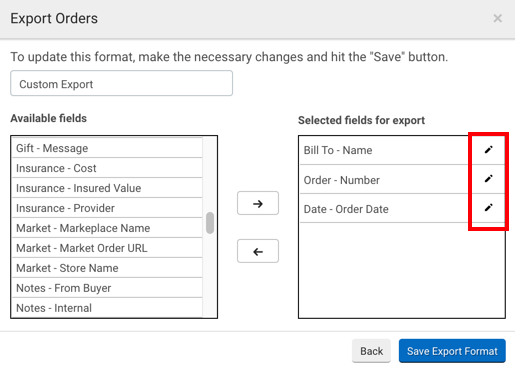Close the Export Orders dialog

[498, 18]
